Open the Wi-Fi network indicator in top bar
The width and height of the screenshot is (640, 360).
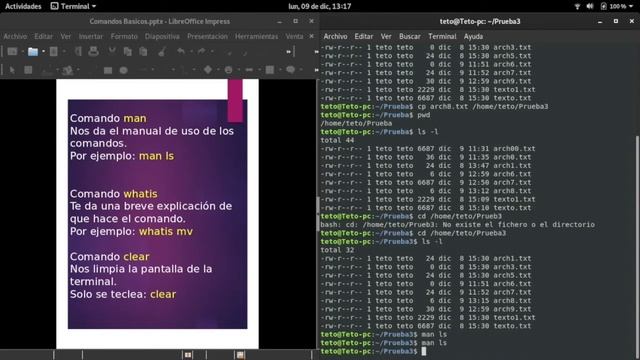(577, 6)
